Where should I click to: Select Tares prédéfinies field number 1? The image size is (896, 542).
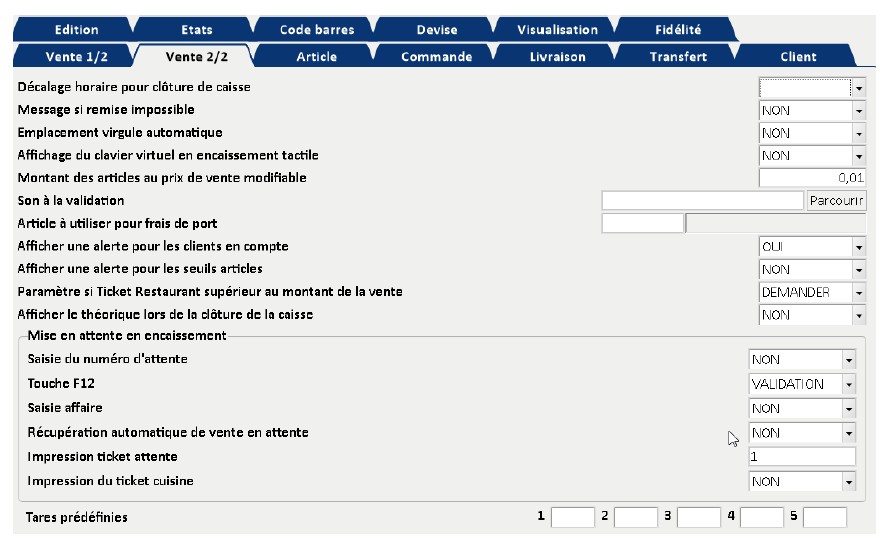[572, 517]
